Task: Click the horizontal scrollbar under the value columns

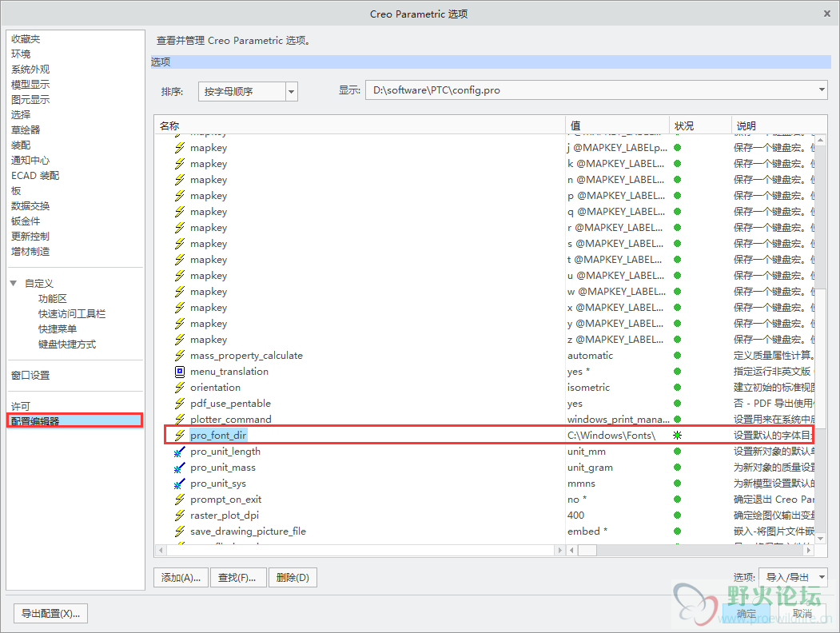Action: coord(691,550)
